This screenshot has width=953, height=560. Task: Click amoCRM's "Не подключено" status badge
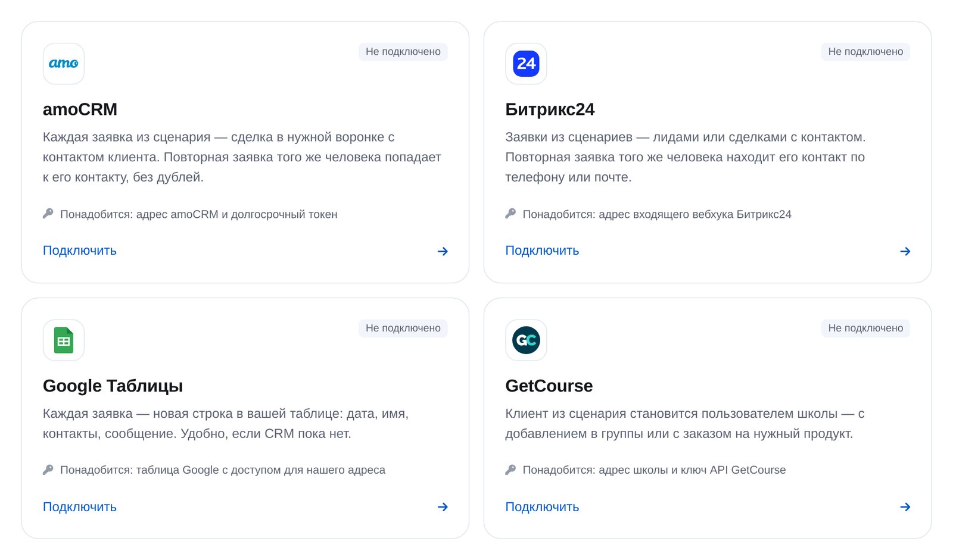403,52
